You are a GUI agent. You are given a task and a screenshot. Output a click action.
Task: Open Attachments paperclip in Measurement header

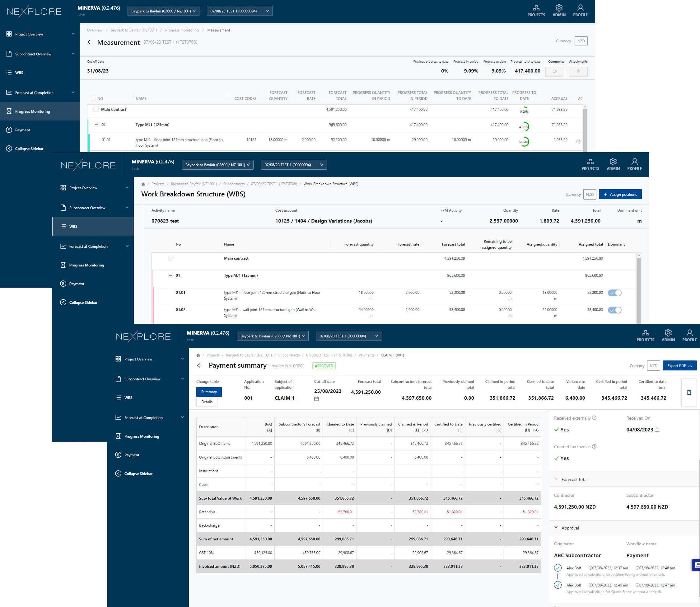pos(578,72)
